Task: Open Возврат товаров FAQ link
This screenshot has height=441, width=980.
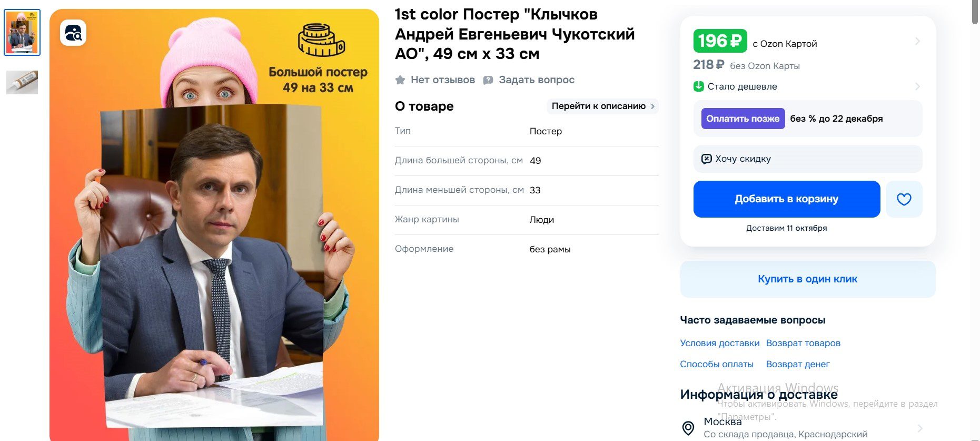Action: [x=803, y=343]
